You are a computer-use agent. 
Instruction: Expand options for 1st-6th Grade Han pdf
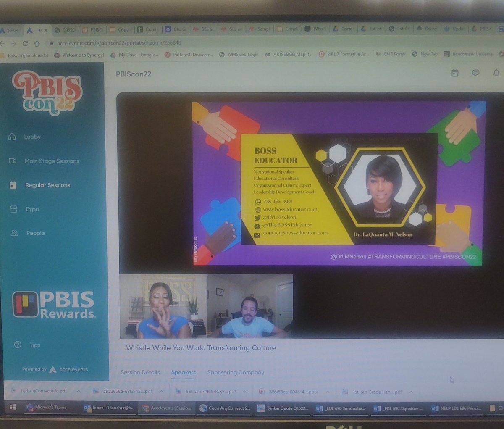click(x=411, y=392)
